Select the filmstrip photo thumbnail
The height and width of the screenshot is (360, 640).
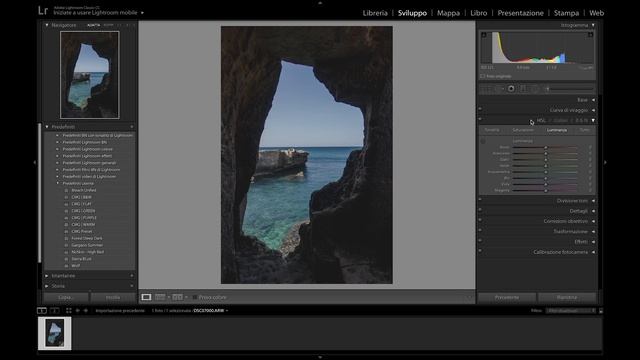point(55,333)
